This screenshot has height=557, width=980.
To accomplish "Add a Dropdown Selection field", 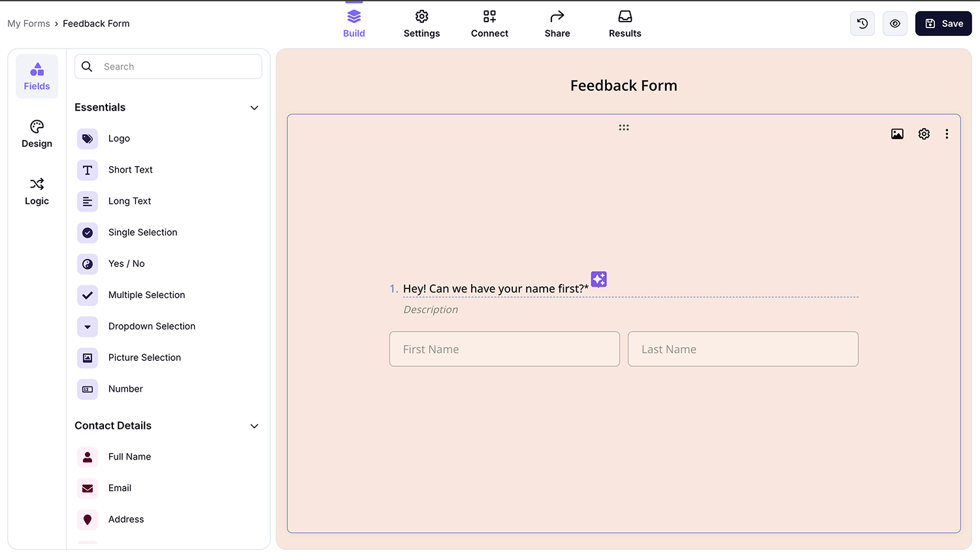I will click(152, 326).
